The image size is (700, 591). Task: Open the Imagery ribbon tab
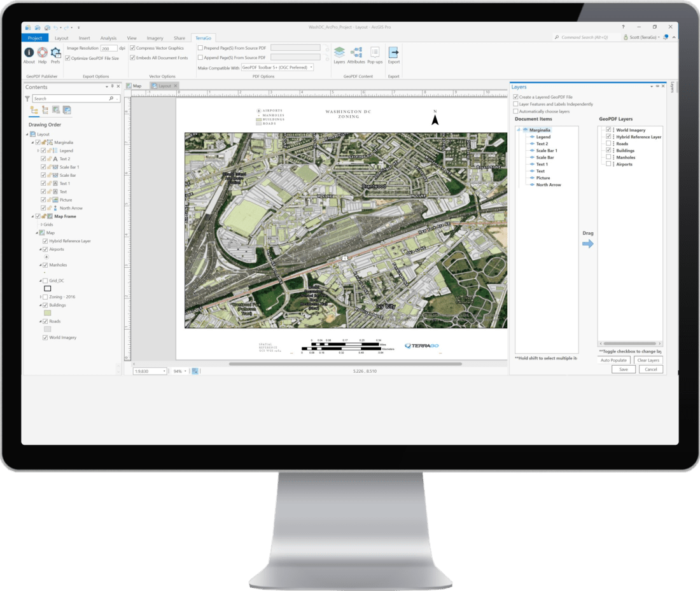155,38
